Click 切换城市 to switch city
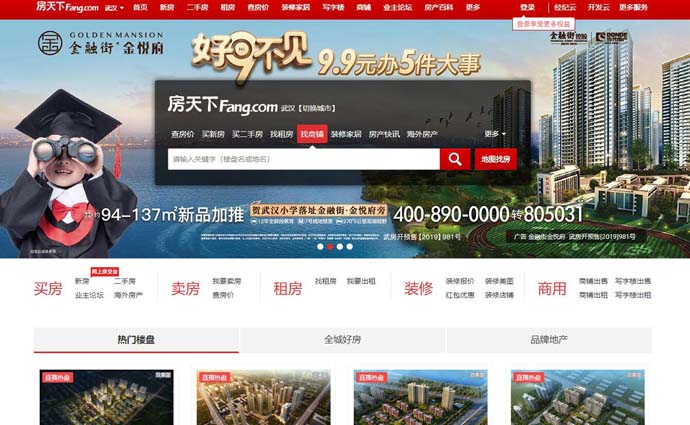 (317, 108)
